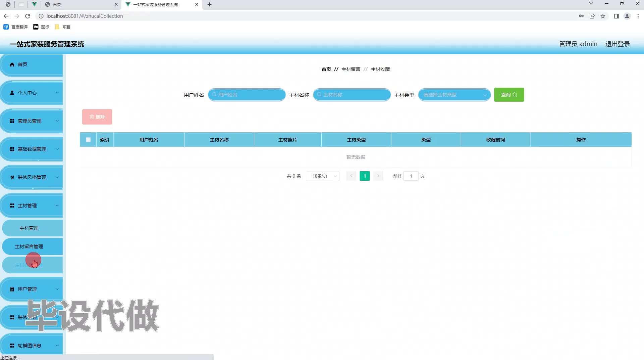Screen dimensions: 644x360
Task: Open 主材管理 submenu item
Action: 33,228
